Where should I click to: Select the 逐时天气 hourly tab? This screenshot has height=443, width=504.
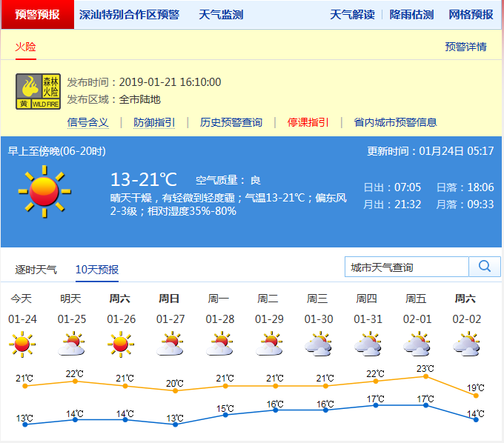pyautogui.click(x=36, y=270)
